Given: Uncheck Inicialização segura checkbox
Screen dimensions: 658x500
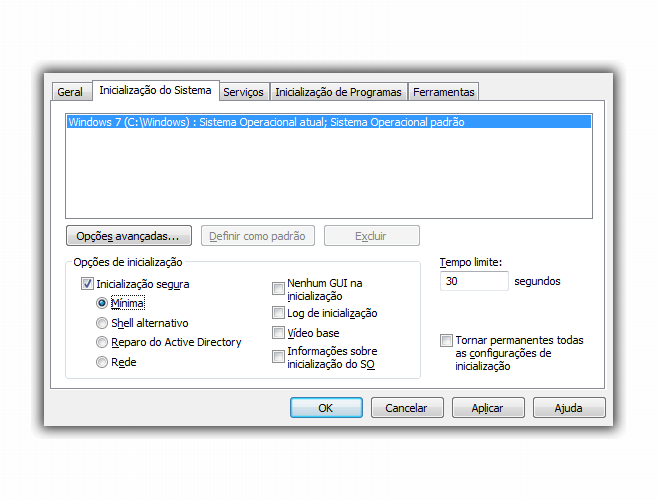Looking at the screenshot, I should [87, 284].
